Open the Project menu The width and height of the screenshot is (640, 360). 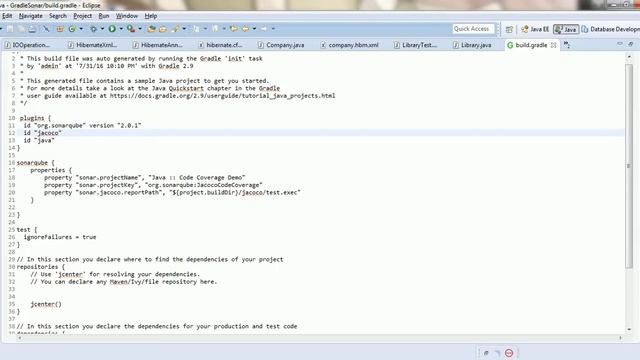[82, 16]
